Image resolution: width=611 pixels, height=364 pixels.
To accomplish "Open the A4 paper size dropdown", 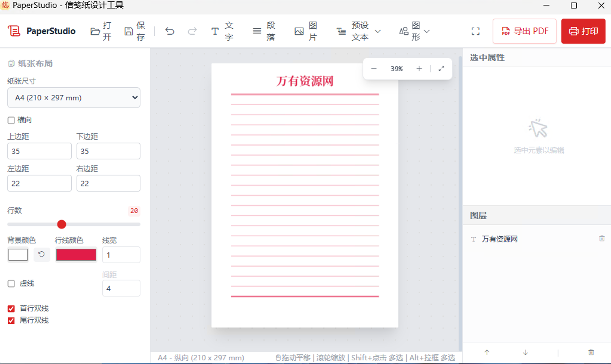I will coord(74,98).
